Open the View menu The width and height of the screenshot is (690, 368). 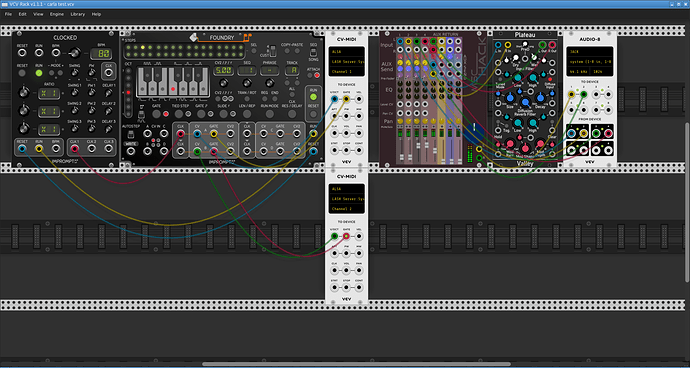[x=38, y=14]
